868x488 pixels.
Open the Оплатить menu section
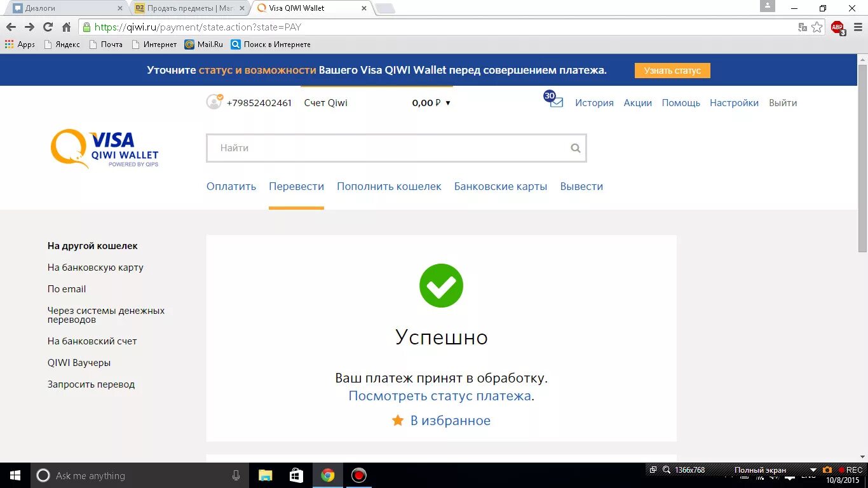(231, 186)
